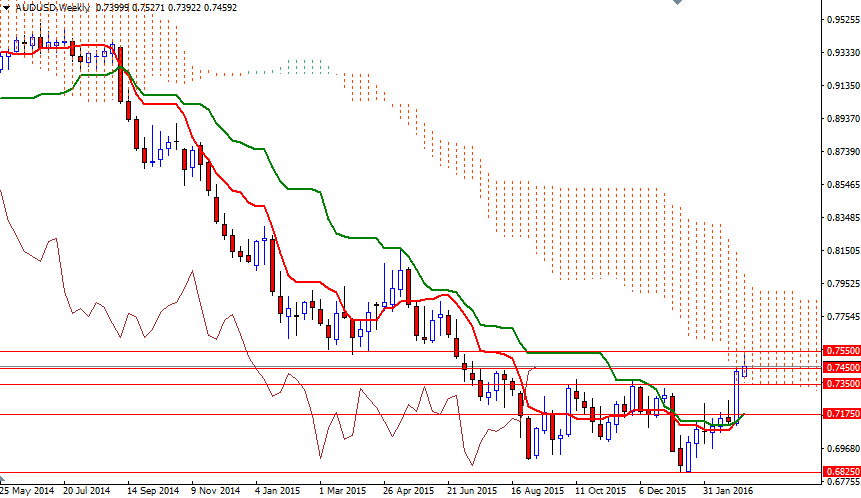Click the 31 Jan 2016 date label
Screen dimensions: 861x498
[725, 491]
